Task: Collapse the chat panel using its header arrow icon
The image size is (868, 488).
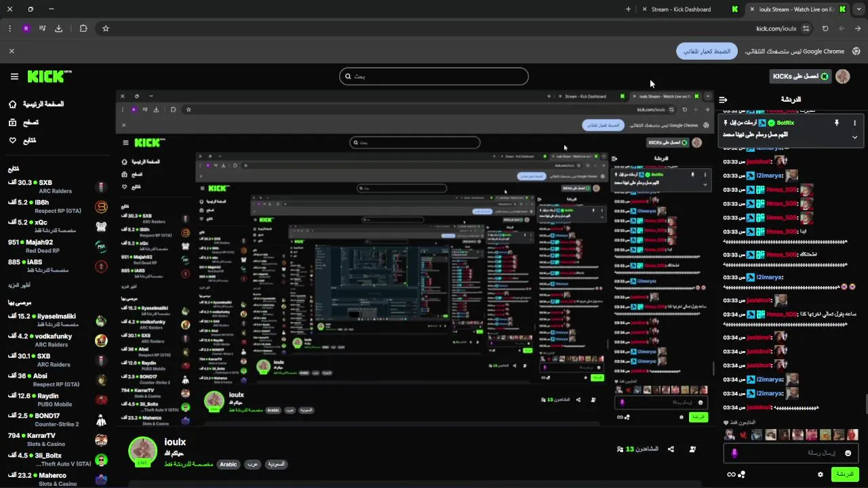Action: pyautogui.click(x=724, y=100)
